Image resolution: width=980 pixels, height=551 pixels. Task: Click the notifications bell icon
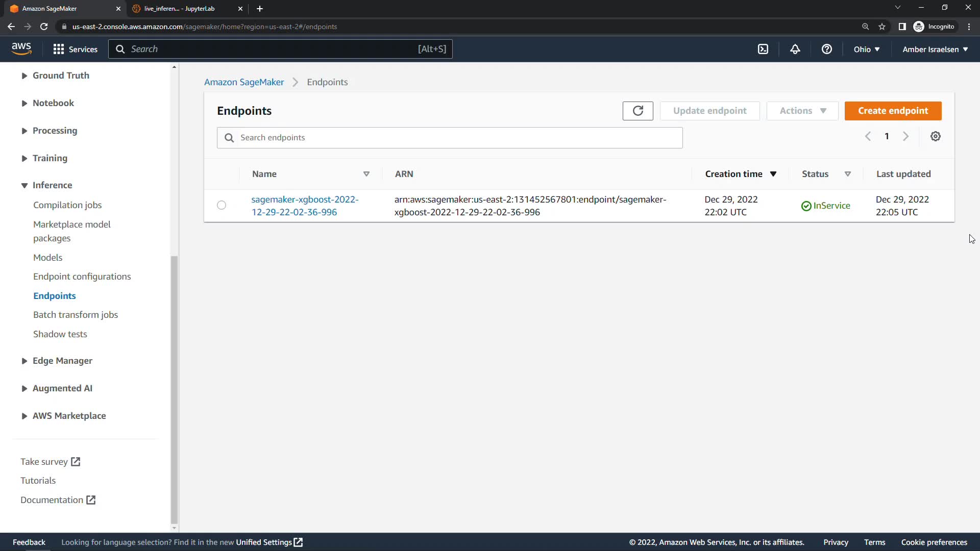[x=795, y=49]
